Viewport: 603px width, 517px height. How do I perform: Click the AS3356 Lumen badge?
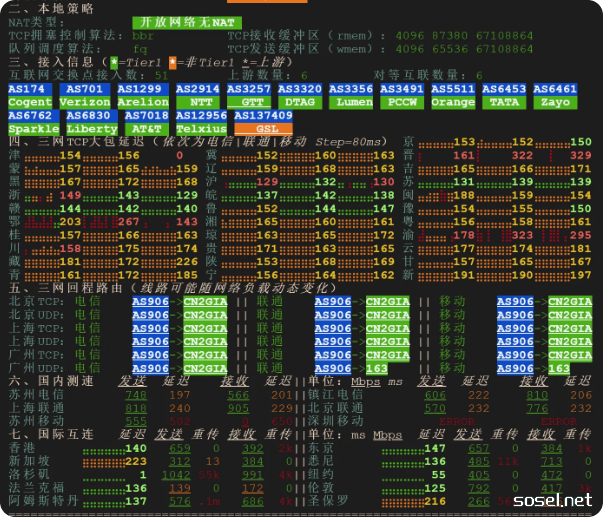tap(353, 96)
